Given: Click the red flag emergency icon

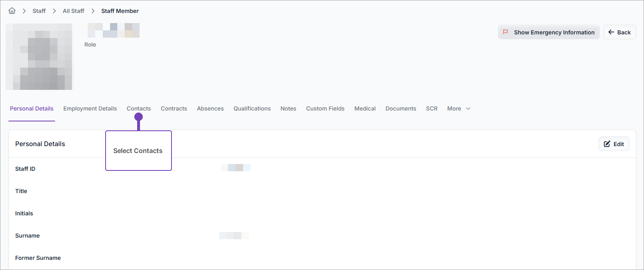Looking at the screenshot, I should [505, 32].
